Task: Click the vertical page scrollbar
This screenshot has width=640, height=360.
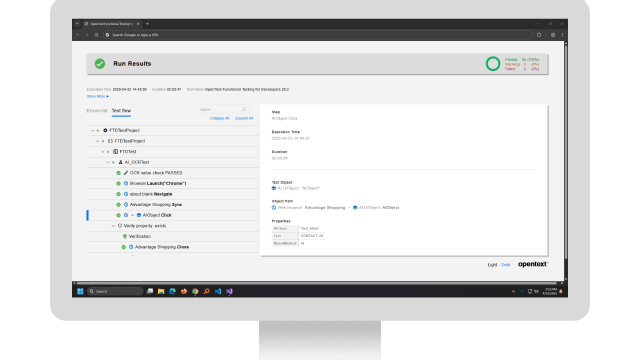Action: tap(565, 151)
